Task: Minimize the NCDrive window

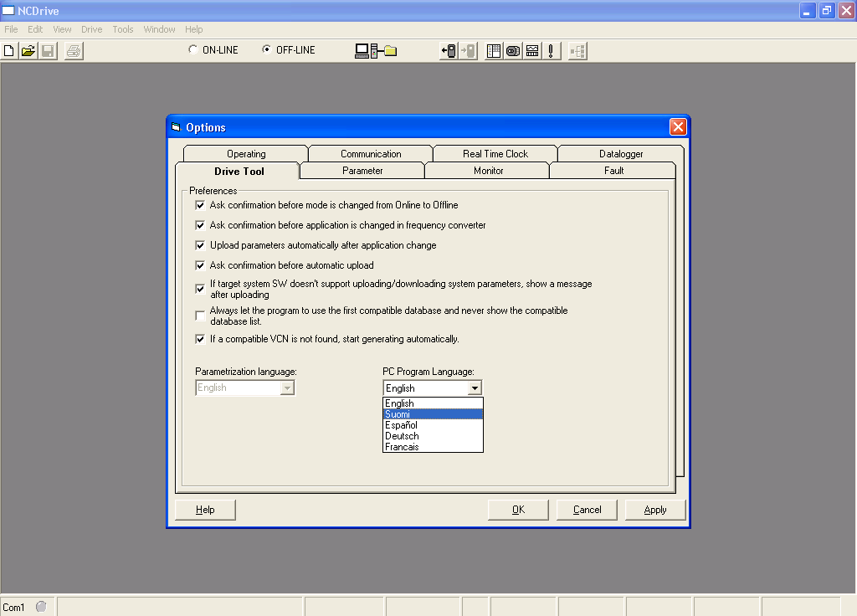Action: coord(808,10)
